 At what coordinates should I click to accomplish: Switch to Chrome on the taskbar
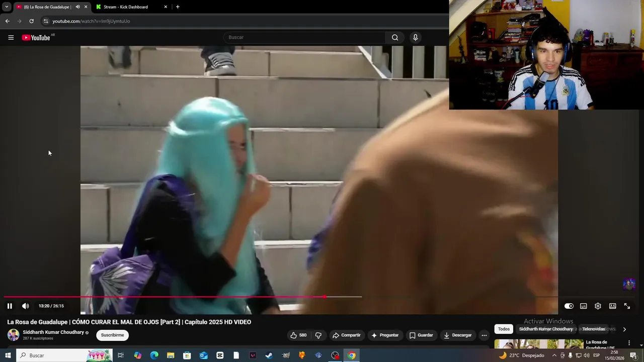(351, 355)
